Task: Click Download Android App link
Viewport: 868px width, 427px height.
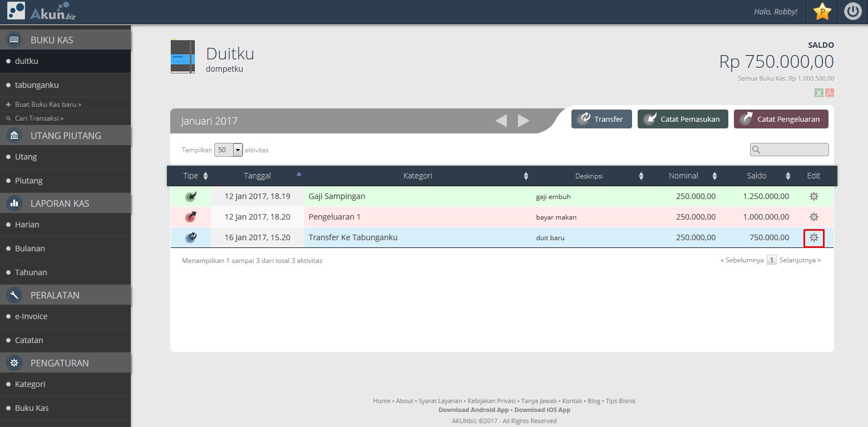Action: tap(474, 410)
